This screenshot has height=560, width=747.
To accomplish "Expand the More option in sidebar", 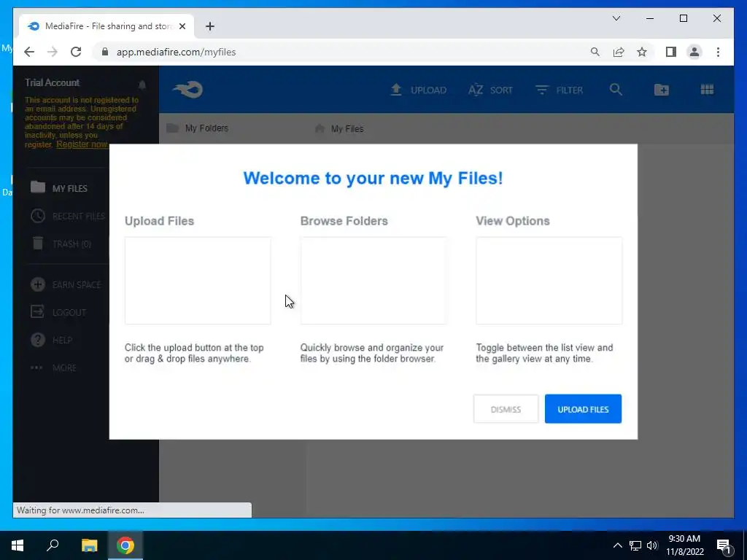I will 53,367.
